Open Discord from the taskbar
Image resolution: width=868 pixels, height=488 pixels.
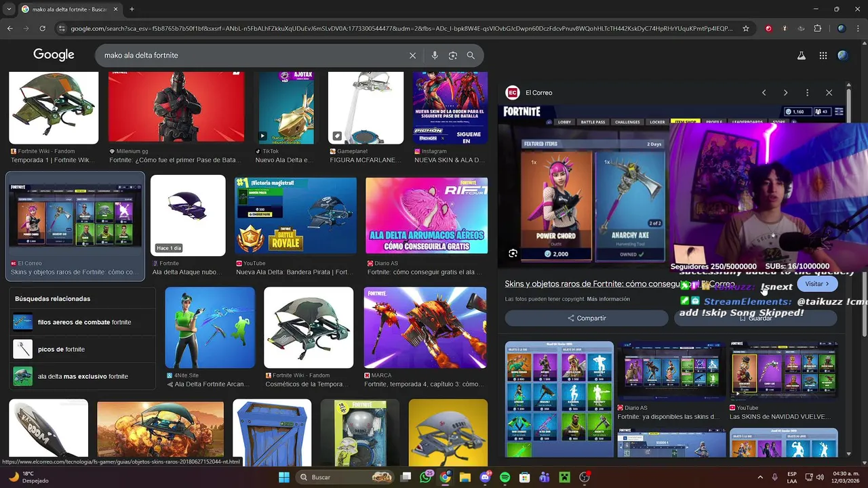click(x=485, y=477)
